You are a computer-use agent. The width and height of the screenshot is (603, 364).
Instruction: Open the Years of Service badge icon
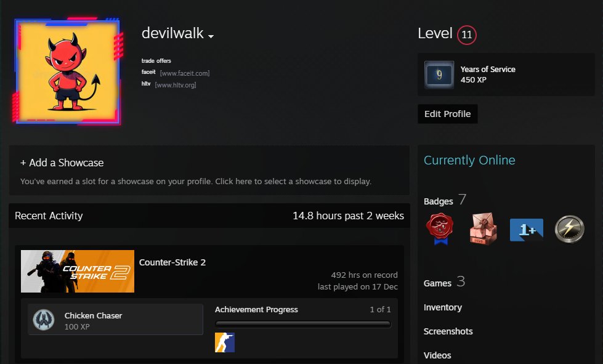(439, 74)
